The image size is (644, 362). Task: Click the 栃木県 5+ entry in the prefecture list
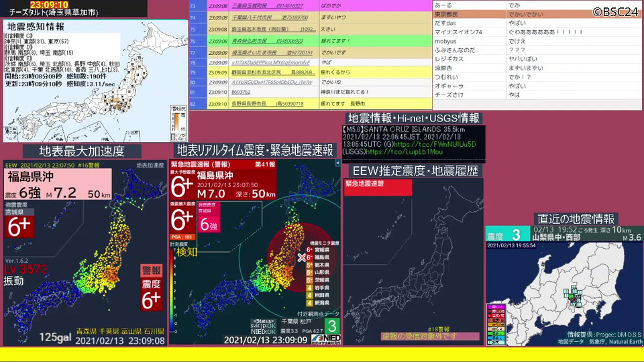coord(317,265)
